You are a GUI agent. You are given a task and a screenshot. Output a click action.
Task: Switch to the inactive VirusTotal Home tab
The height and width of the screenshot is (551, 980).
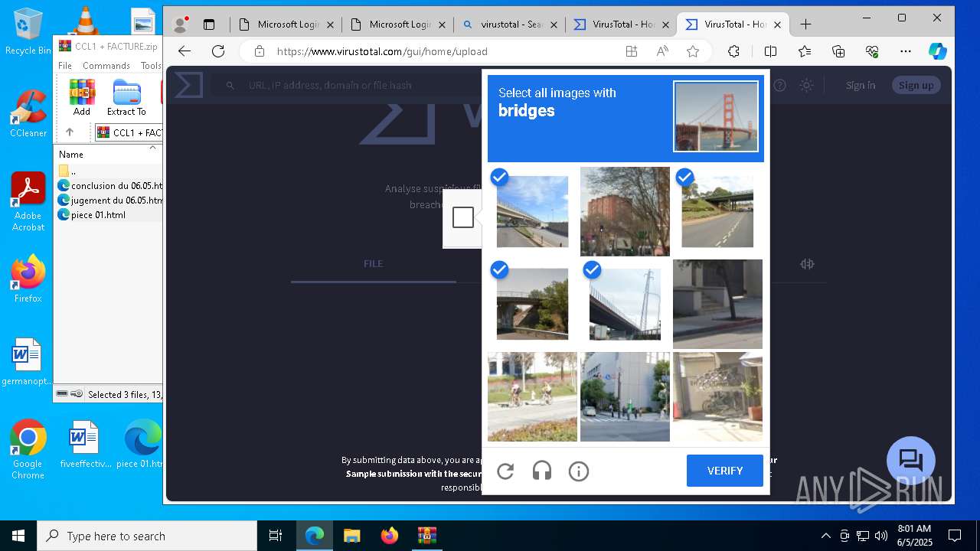[622, 24]
